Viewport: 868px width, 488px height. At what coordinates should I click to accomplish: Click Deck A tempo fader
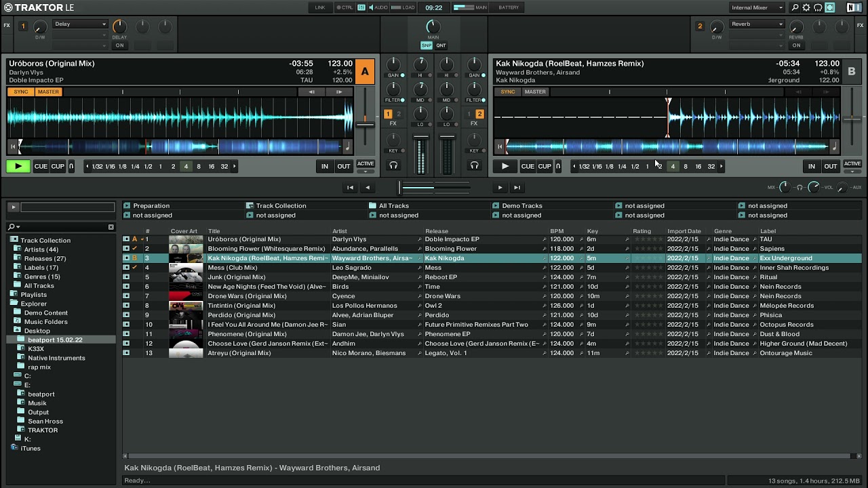(x=365, y=124)
